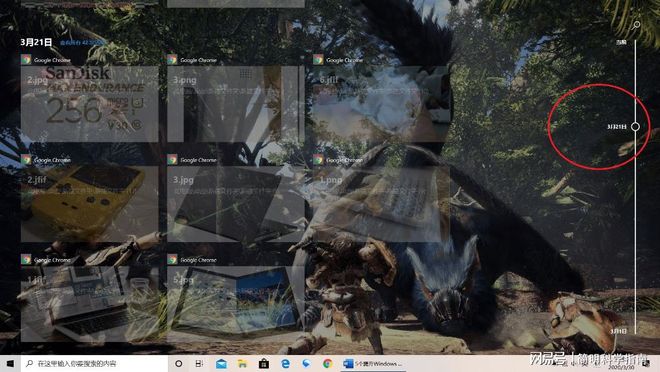Open Microsoft Store from the taskbar
Viewport: 660px width, 372px height.
click(x=264, y=363)
